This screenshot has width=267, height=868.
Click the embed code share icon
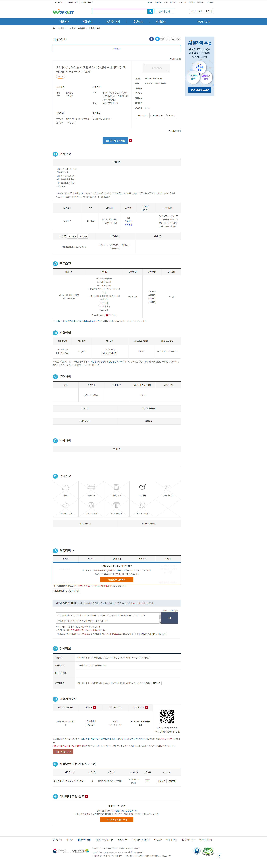[168, 39]
